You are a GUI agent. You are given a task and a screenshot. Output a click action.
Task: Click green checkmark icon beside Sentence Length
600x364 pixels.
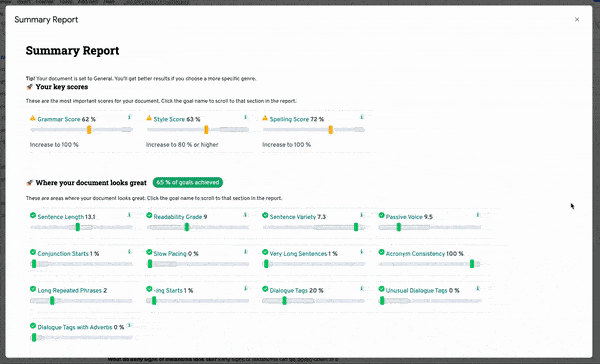pyautogui.click(x=33, y=215)
